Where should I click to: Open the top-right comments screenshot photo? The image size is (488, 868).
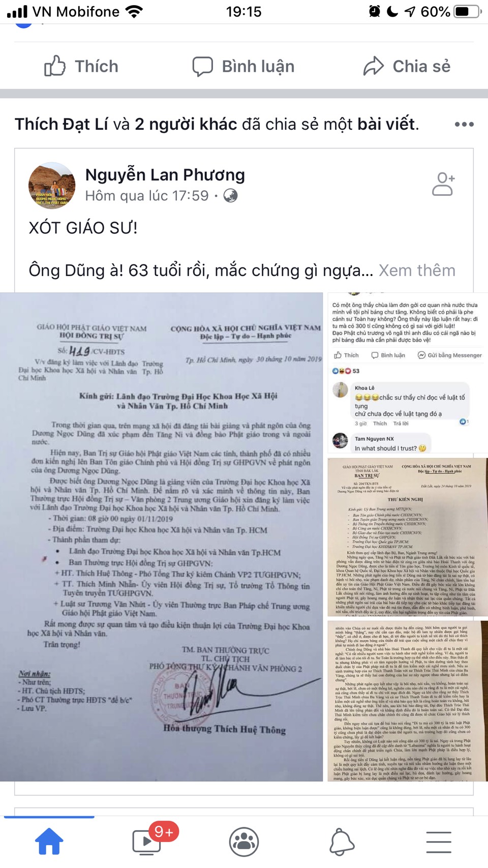pos(408,374)
